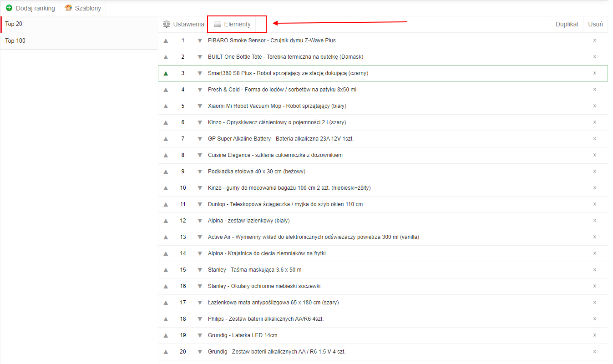Viewport: 613px width, 364px height.
Task: Remove Podkładka stołowa item
Action: [594, 172]
